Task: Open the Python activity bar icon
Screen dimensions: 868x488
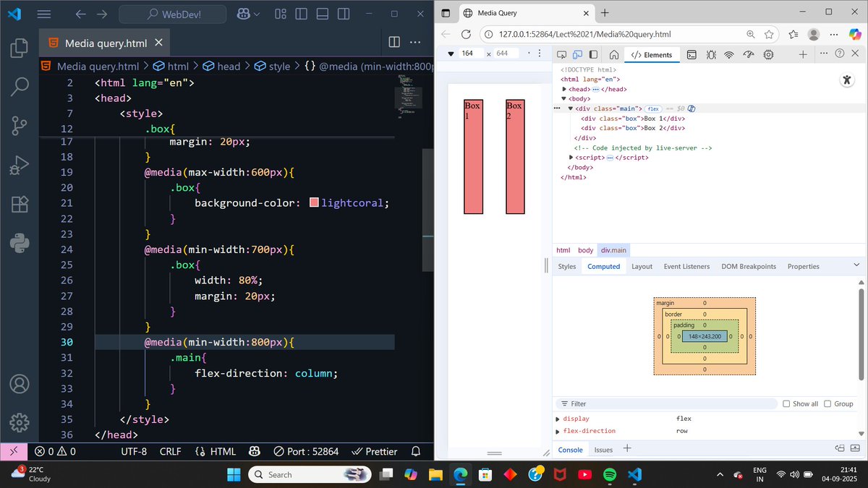Action: [x=20, y=243]
